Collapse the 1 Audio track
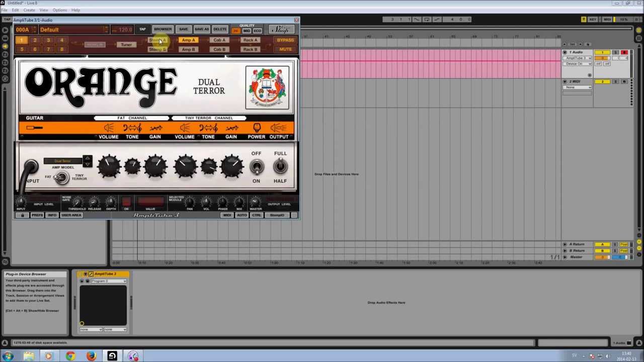Image resolution: width=644 pixels, height=362 pixels. [565, 52]
